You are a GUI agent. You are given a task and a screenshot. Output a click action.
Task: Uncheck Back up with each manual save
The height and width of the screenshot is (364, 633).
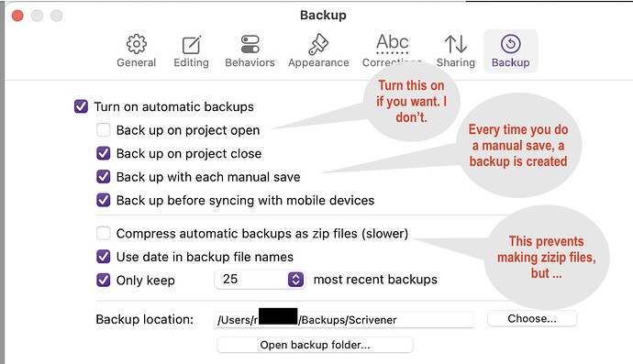(104, 177)
